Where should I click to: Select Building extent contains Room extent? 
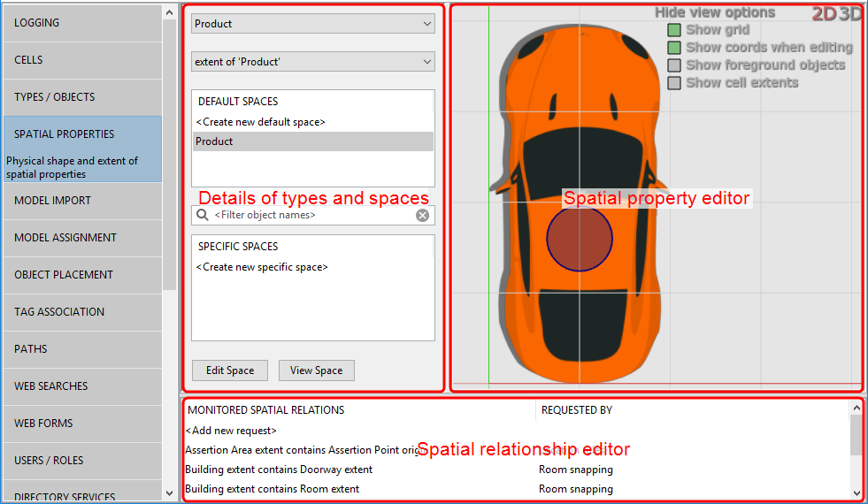click(x=515, y=488)
